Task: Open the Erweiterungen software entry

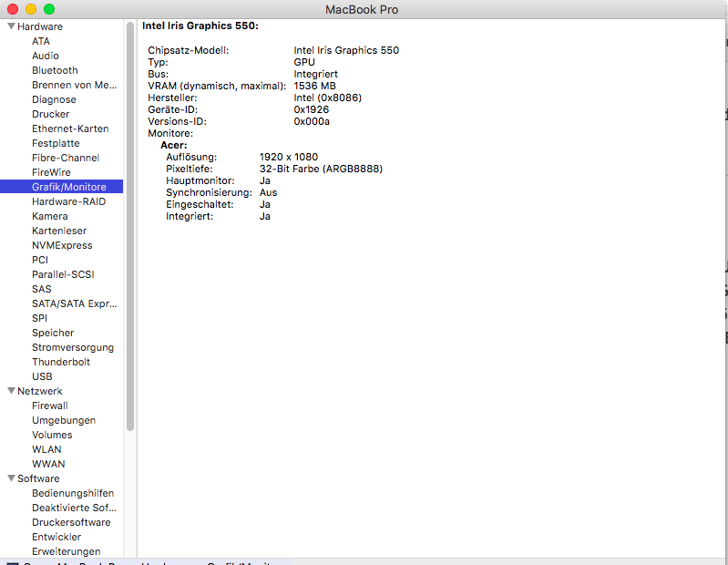Action: coord(67,551)
